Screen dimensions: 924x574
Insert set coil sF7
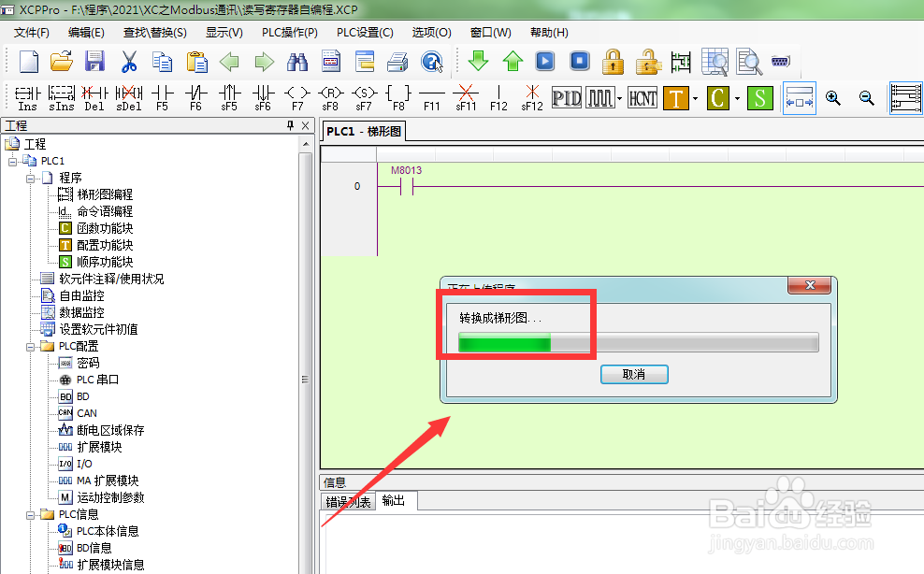point(364,98)
